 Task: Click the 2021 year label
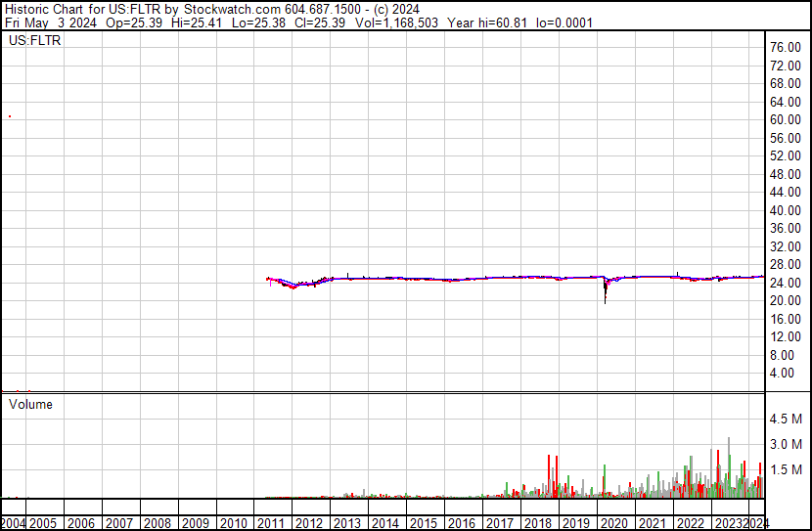(x=652, y=523)
